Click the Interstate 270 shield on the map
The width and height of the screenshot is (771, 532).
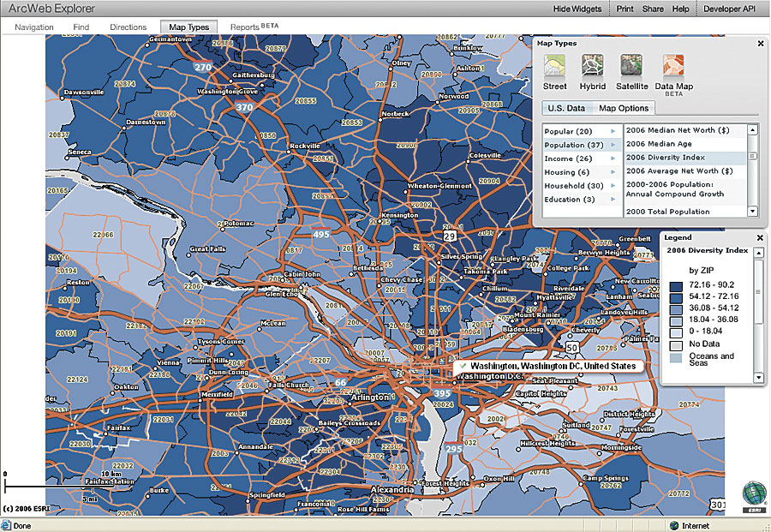[x=202, y=67]
